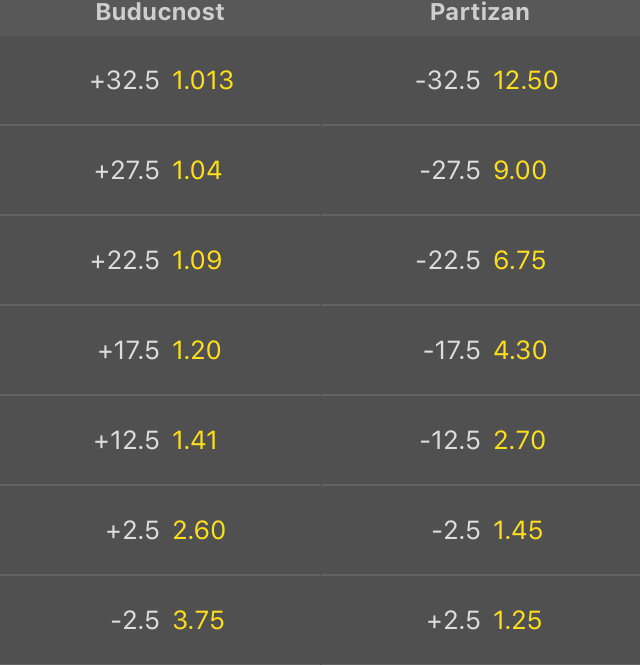
Task: Choose Buducnost +22.5 odds 1.09
Action: [x=160, y=261]
